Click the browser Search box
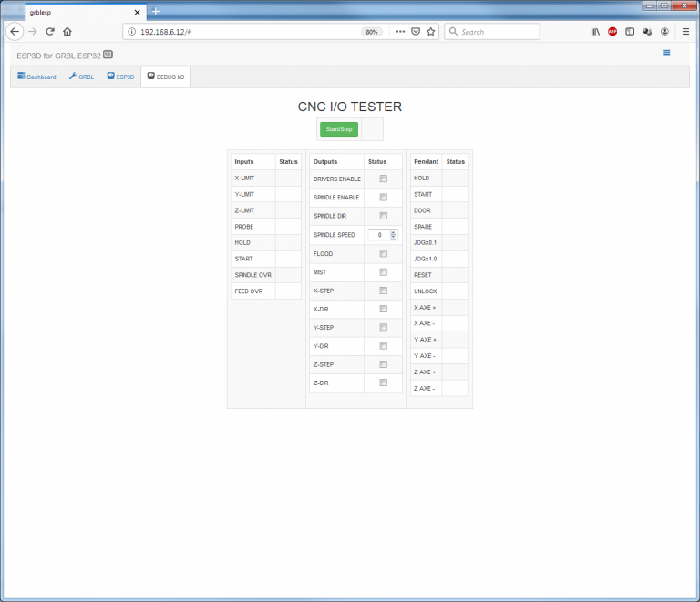The image size is (700, 602). 492,32
